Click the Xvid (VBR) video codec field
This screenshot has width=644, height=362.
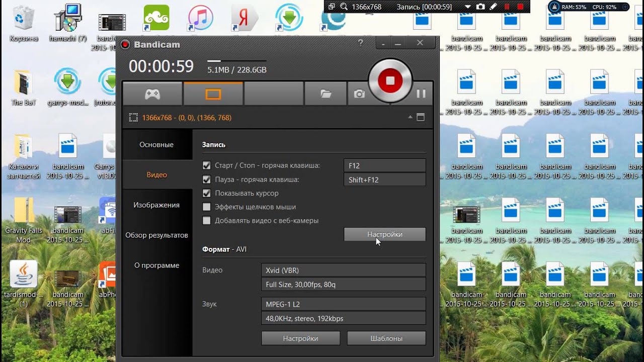coord(344,270)
